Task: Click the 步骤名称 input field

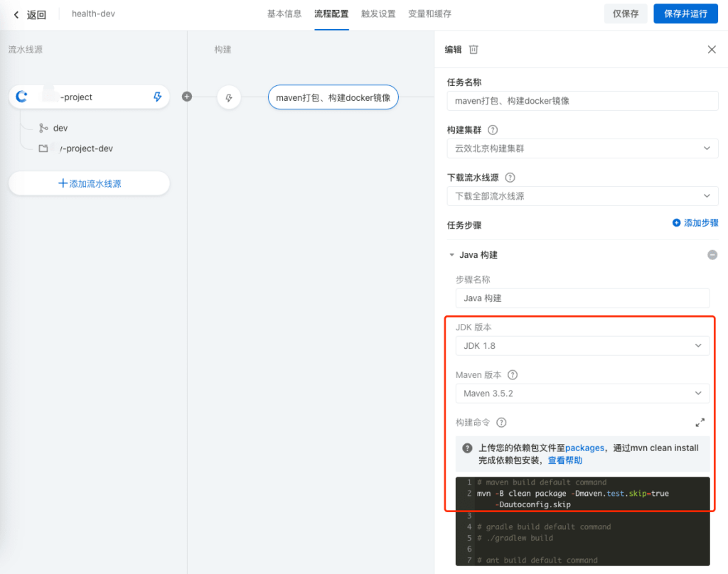Action: tap(582, 298)
